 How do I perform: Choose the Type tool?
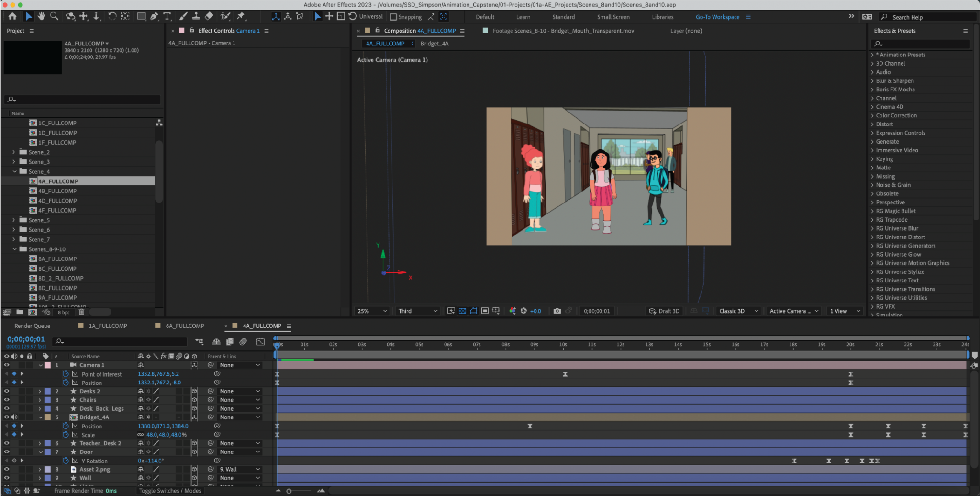pyautogui.click(x=167, y=16)
